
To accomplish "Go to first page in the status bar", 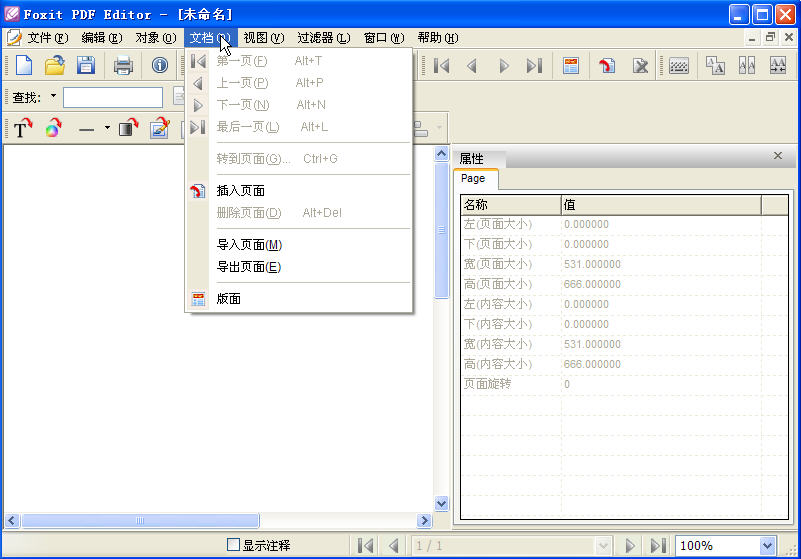I will tap(366, 546).
